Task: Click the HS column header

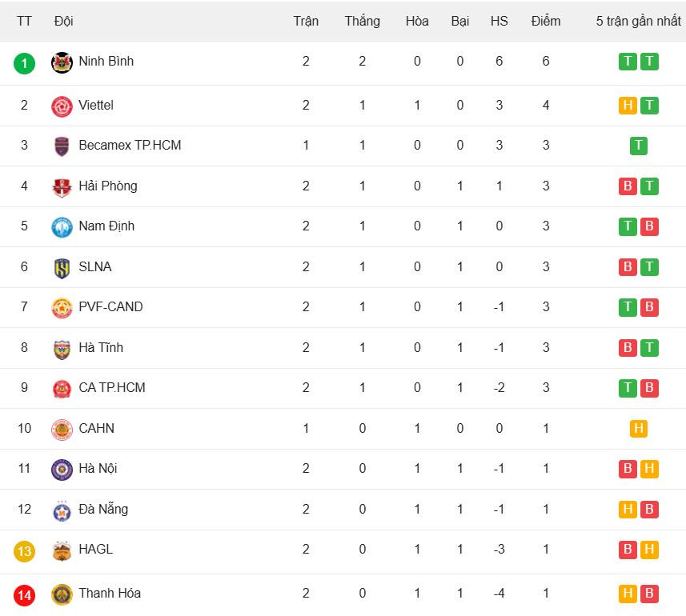Action: point(499,22)
